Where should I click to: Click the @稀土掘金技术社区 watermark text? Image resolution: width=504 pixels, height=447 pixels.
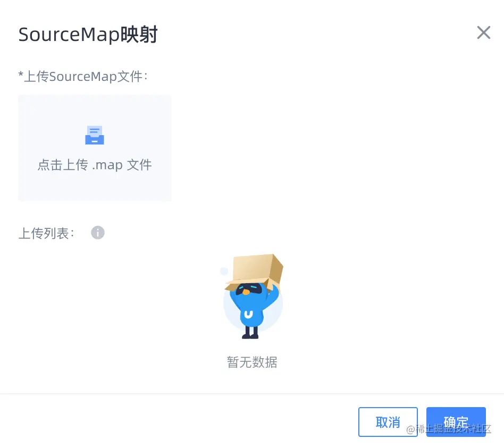click(449, 429)
